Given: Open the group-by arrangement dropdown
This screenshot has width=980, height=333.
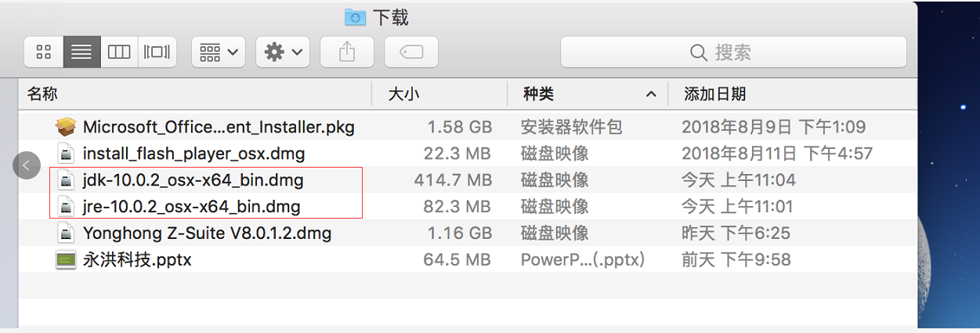Looking at the screenshot, I should pos(219,52).
